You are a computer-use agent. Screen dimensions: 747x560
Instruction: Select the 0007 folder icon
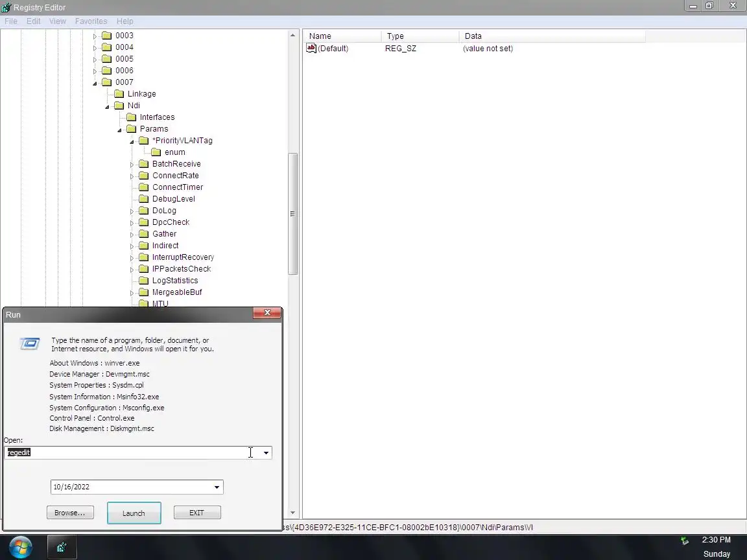point(107,82)
